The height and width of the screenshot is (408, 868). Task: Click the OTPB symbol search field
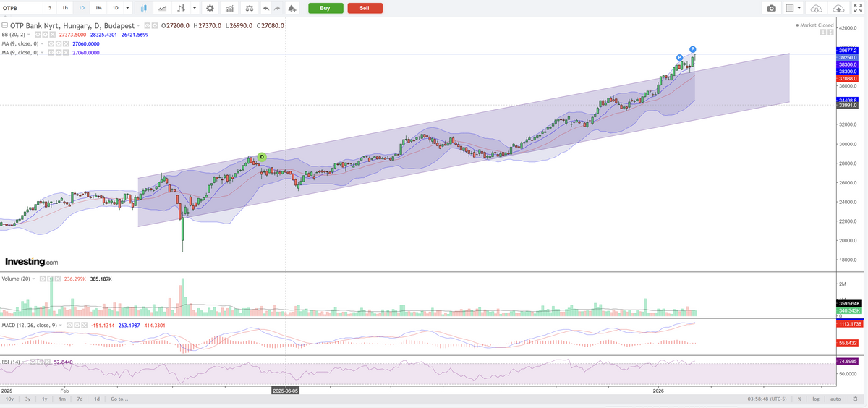coord(20,8)
